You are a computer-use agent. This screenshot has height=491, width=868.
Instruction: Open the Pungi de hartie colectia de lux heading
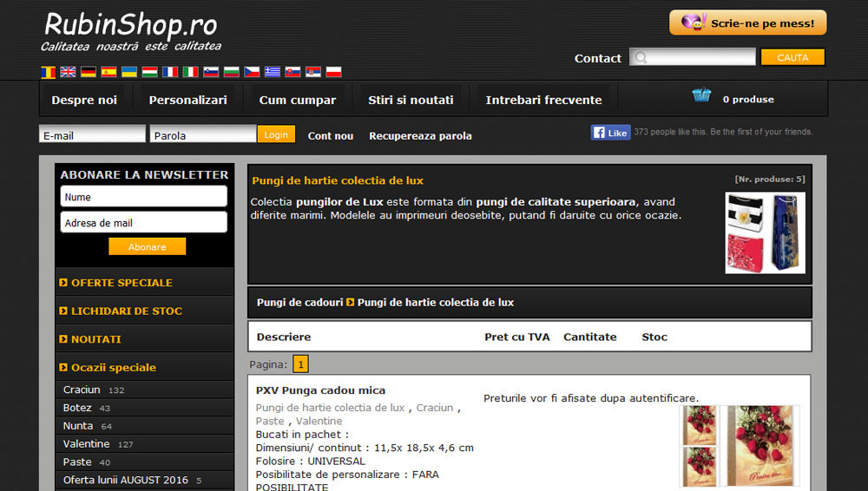pyautogui.click(x=338, y=180)
